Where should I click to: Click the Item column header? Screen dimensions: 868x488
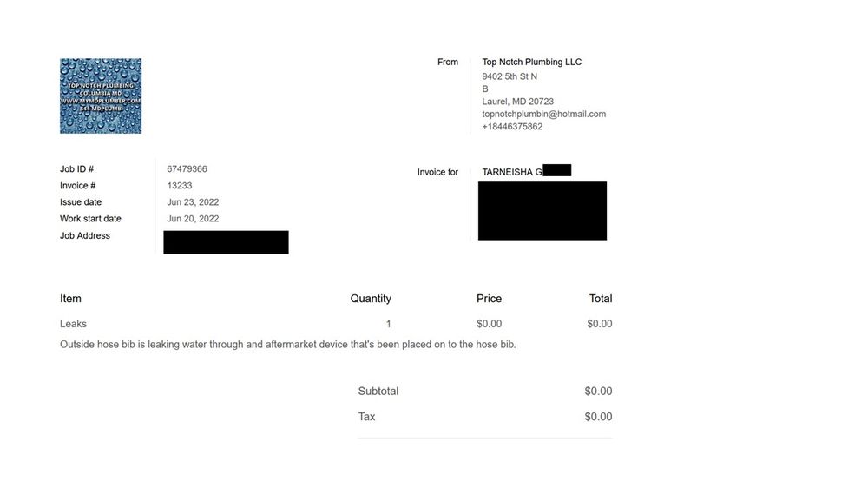tap(70, 299)
